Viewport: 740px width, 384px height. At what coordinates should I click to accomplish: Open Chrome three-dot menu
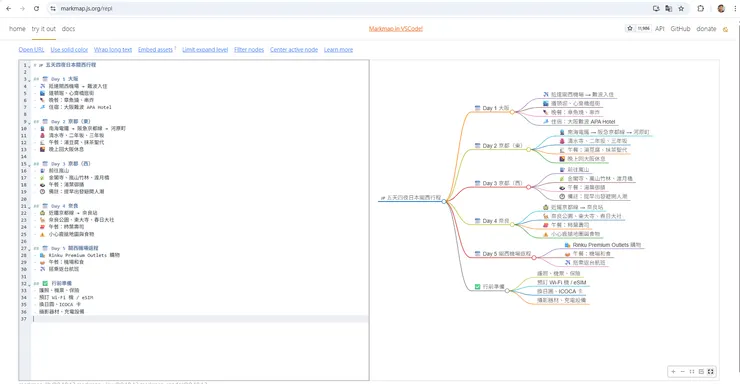[735, 8]
